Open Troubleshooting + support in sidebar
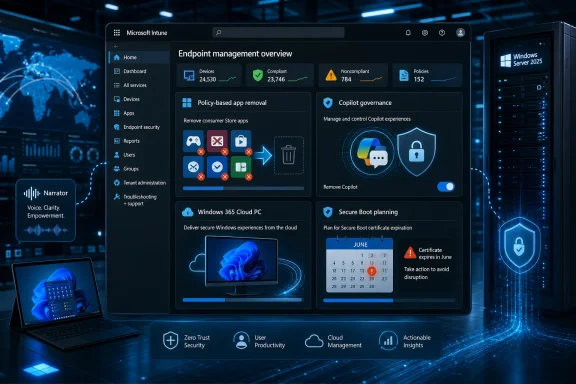Image resolution: width=576 pixels, height=384 pixels. (140, 200)
